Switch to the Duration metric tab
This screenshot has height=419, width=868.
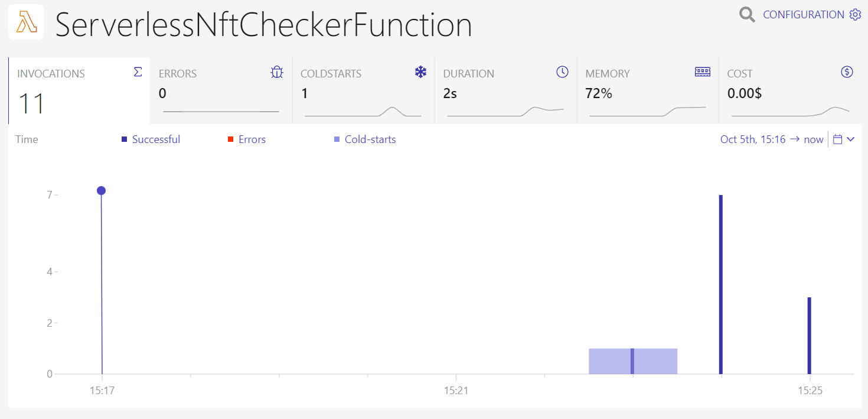(x=505, y=90)
